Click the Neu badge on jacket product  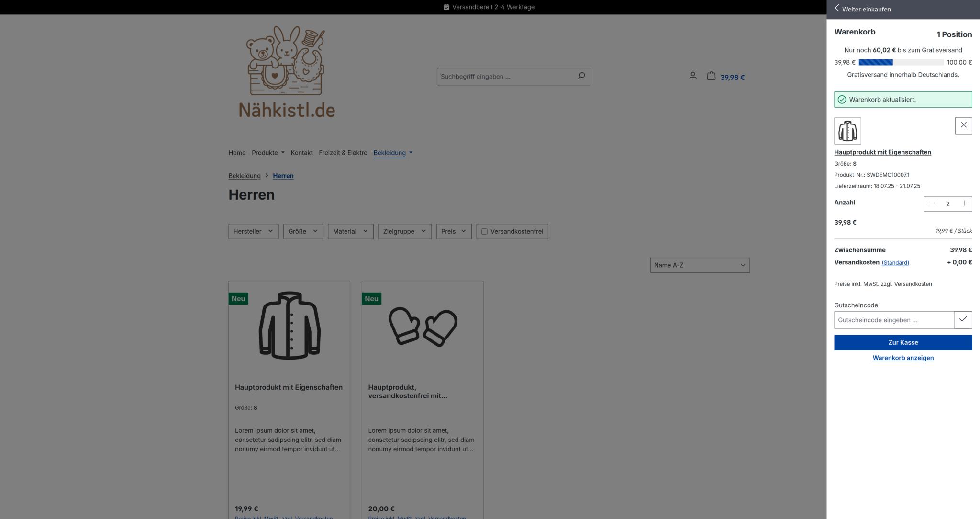[238, 298]
